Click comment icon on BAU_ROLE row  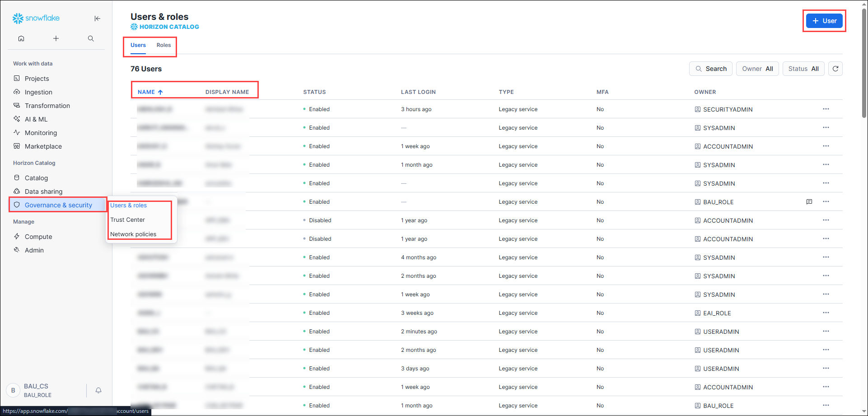pyautogui.click(x=809, y=202)
